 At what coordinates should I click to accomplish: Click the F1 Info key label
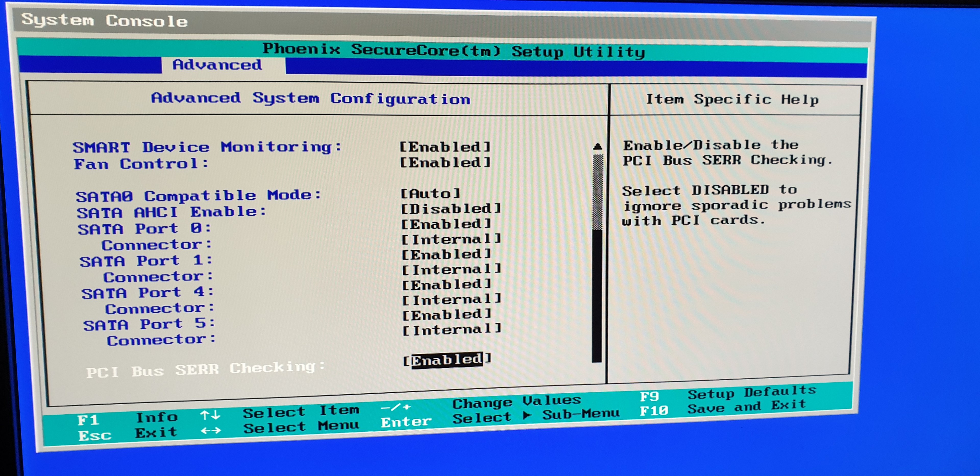click(x=88, y=420)
